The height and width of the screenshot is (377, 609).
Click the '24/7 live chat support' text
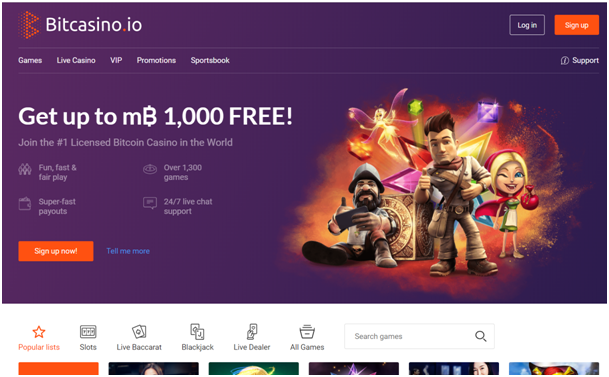pos(188,206)
